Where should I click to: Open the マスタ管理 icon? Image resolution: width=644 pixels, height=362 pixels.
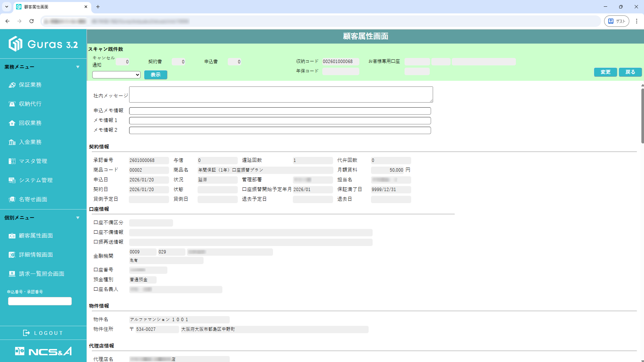(12, 161)
